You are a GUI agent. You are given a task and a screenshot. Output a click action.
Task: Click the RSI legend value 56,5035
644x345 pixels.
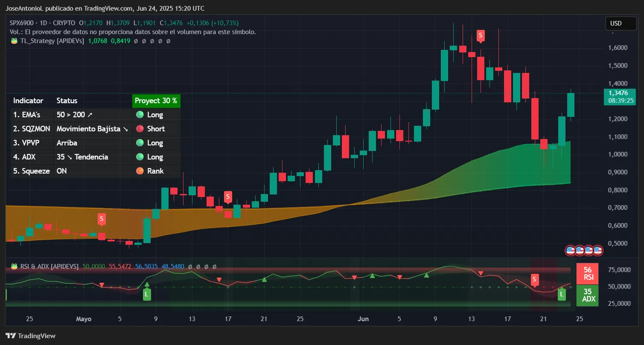146,266
